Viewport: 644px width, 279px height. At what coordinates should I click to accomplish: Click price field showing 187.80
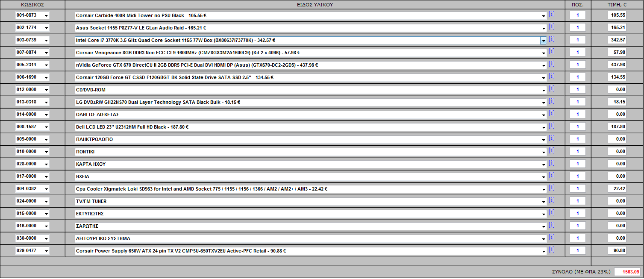point(617,127)
